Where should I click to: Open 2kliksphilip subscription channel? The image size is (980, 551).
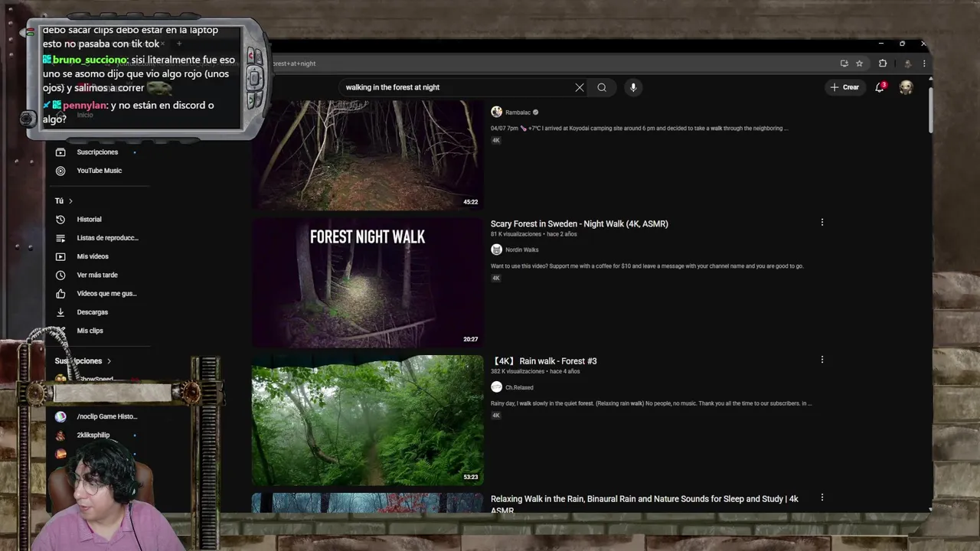(93, 435)
